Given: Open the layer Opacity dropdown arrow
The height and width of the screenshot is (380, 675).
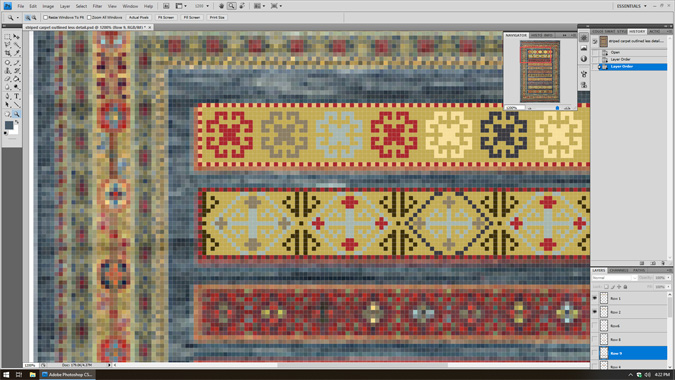Looking at the screenshot, I should tap(668, 278).
